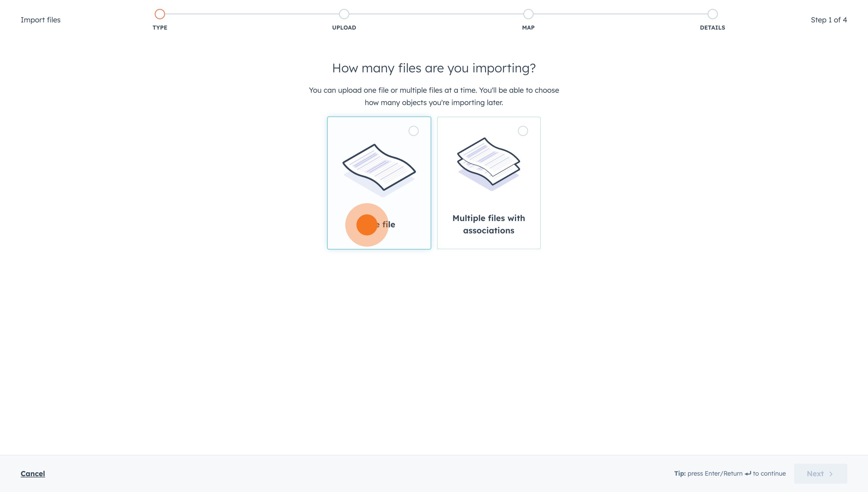Select the single file document illustration
Image resolution: width=868 pixels, height=492 pixels.
379,168
